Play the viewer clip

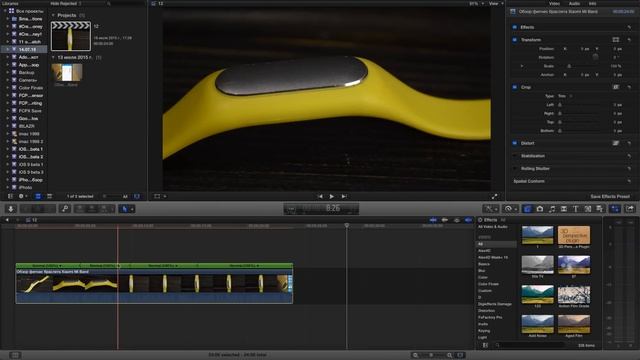[332, 196]
